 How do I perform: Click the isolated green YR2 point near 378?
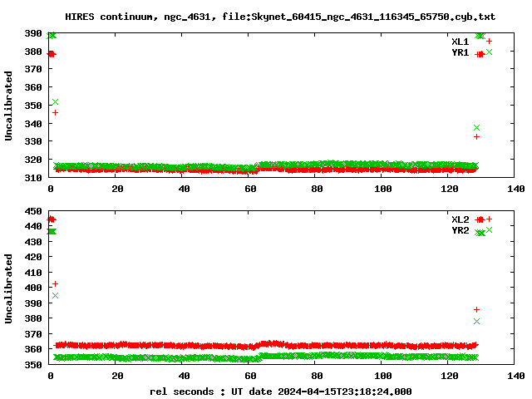(x=476, y=321)
